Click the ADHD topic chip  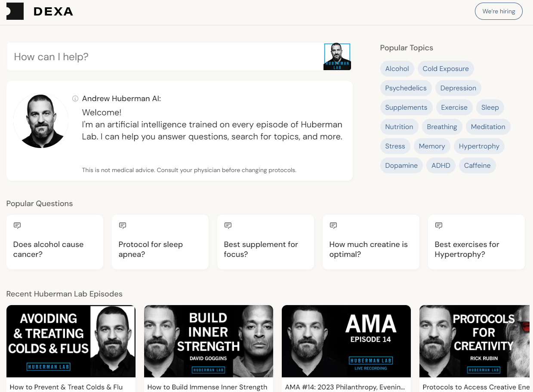click(441, 166)
